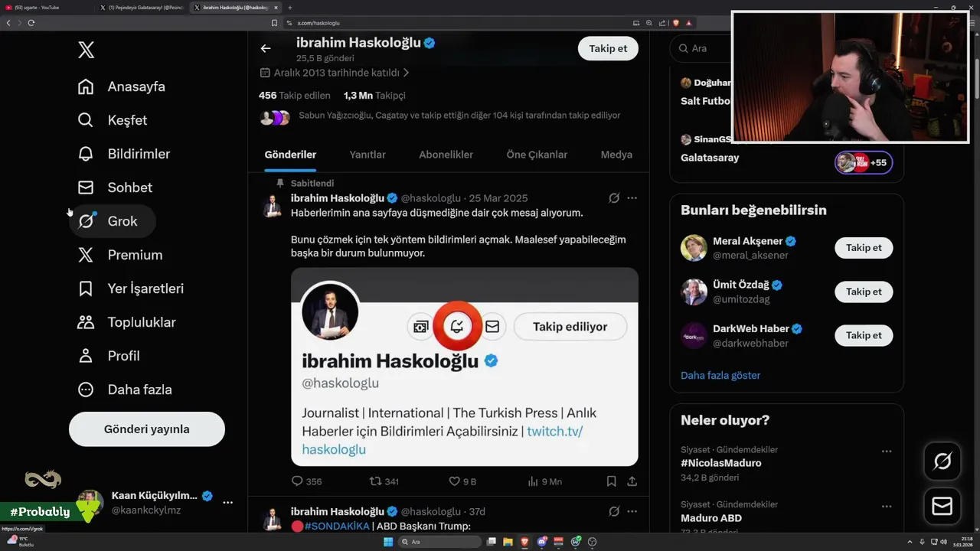Viewport: 980px width, 551px height.
Task: Click the X logo in sidebar
Action: click(86, 51)
